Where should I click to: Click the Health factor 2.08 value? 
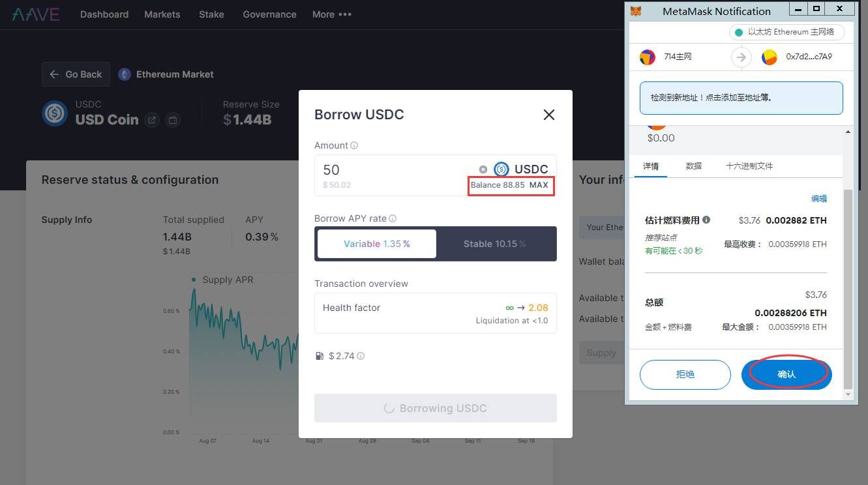click(538, 308)
